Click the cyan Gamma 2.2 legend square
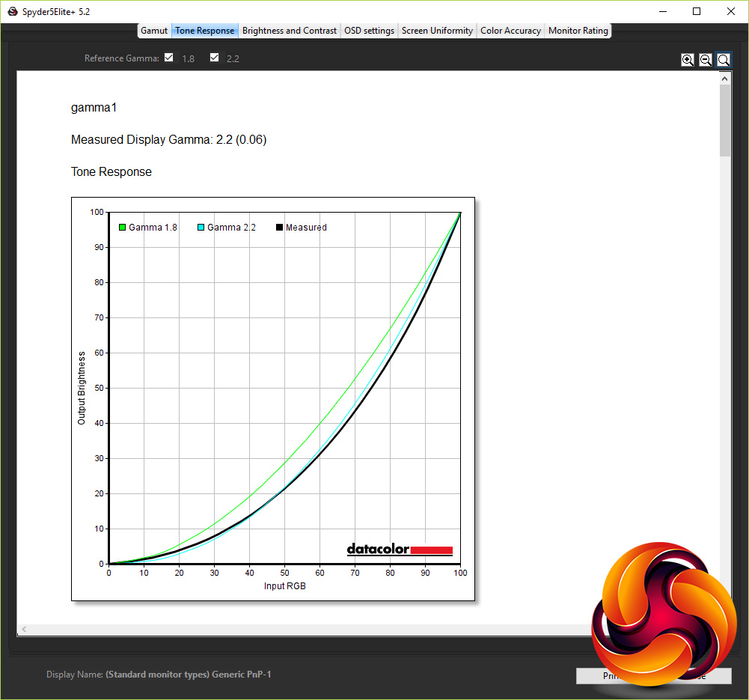 tap(201, 228)
